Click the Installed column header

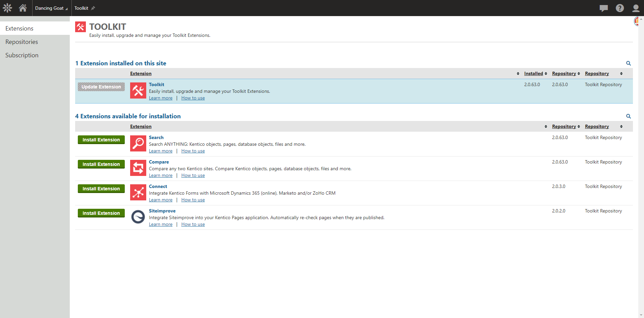click(x=533, y=74)
